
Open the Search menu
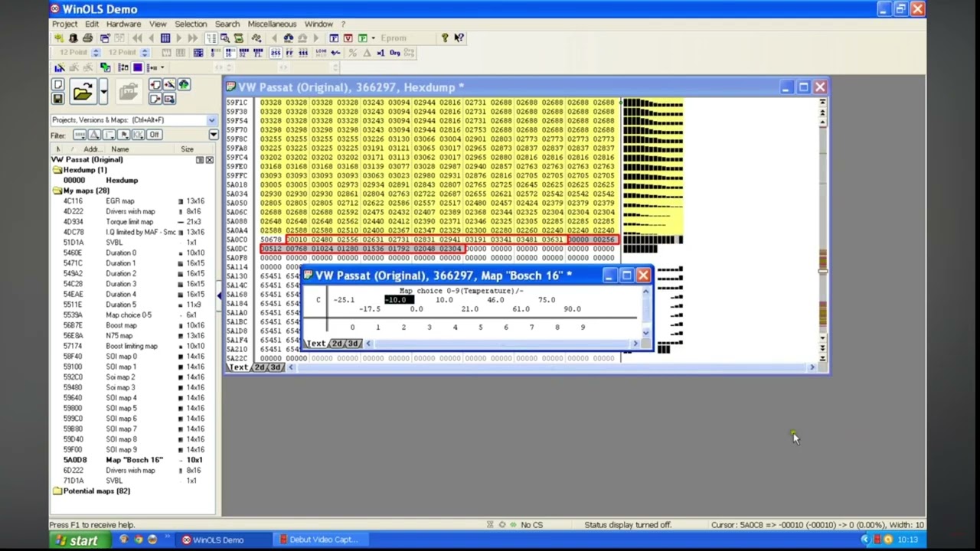[x=227, y=24]
